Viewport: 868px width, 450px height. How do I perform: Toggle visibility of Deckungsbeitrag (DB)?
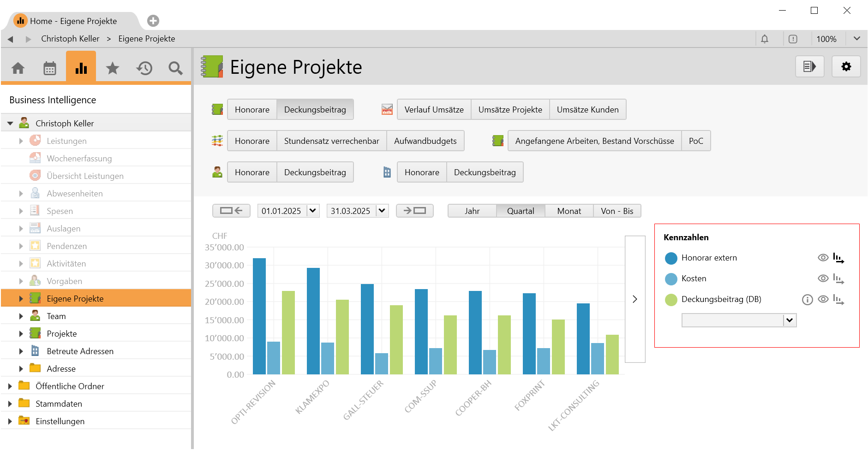823,299
